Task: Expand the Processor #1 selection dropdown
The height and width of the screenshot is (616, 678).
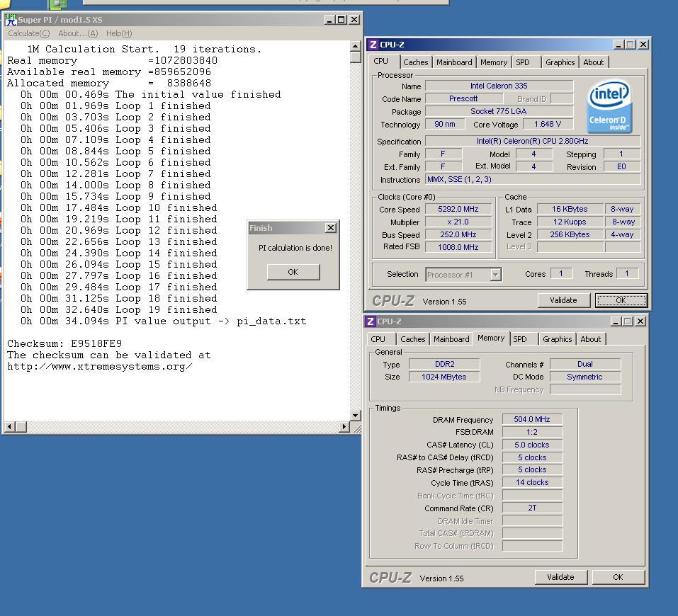Action: pyautogui.click(x=495, y=275)
